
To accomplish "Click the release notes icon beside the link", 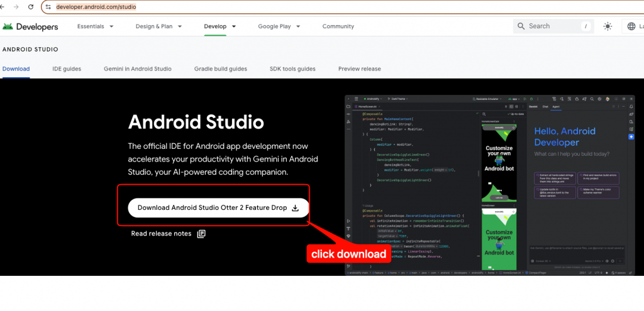I will coord(201,234).
